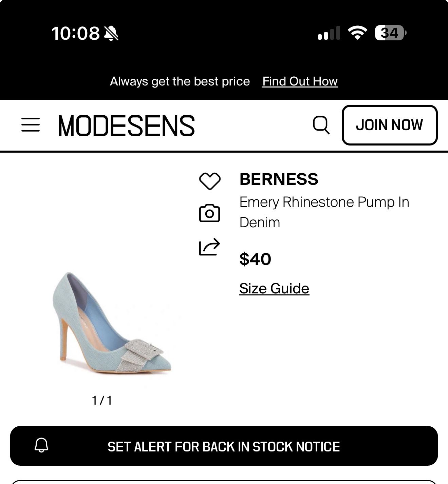Open the hamburger navigation menu
Viewport: 448px width, 484px height.
tap(30, 124)
